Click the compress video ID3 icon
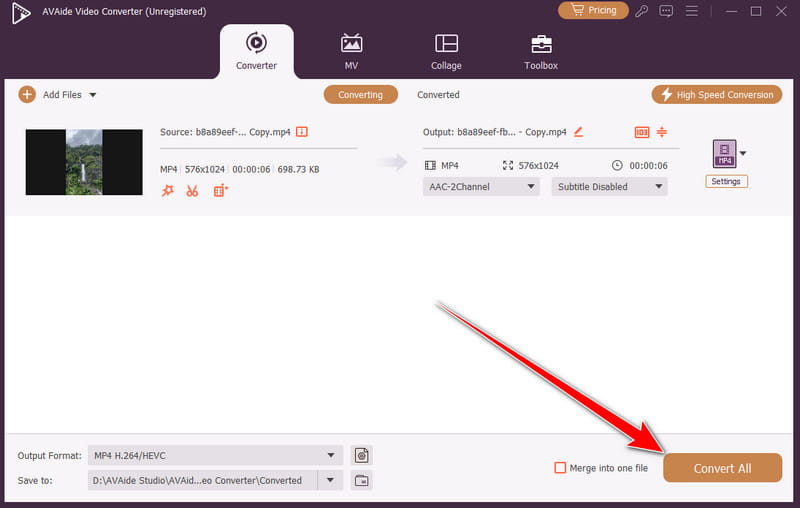800x508 pixels. click(x=641, y=132)
